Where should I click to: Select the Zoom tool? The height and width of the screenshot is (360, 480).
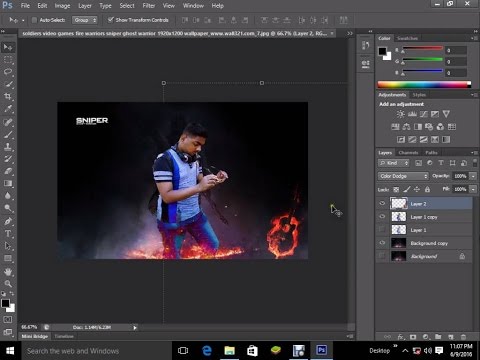(8, 284)
